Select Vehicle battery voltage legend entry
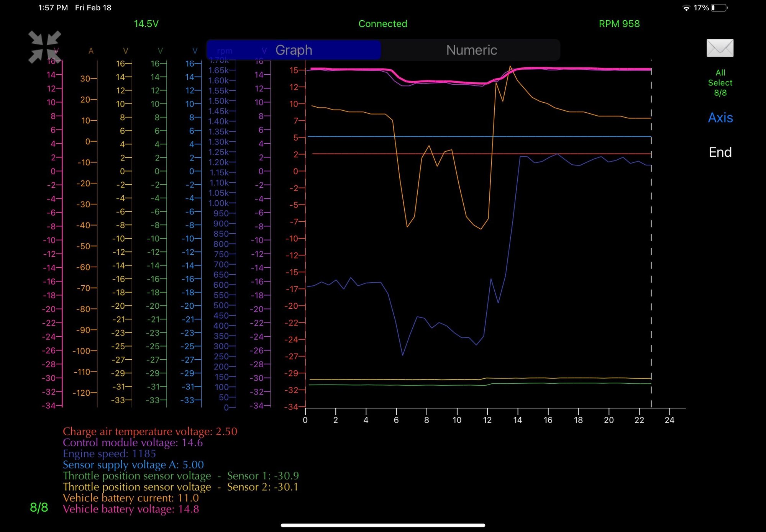766x532 pixels. click(x=131, y=509)
